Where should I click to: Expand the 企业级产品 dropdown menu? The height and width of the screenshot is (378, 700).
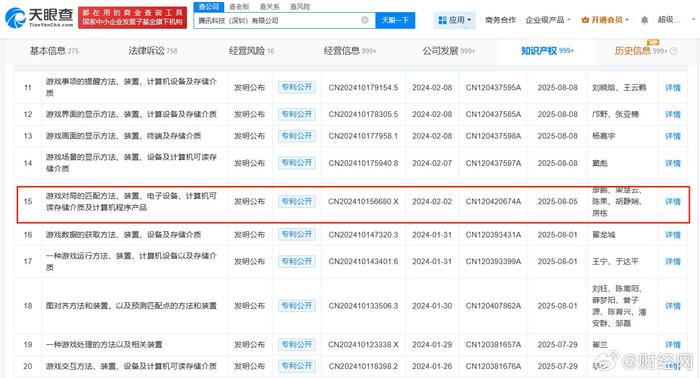click(548, 20)
